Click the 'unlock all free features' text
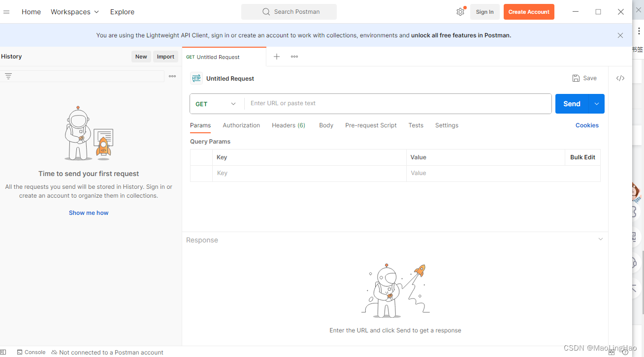 click(x=461, y=35)
